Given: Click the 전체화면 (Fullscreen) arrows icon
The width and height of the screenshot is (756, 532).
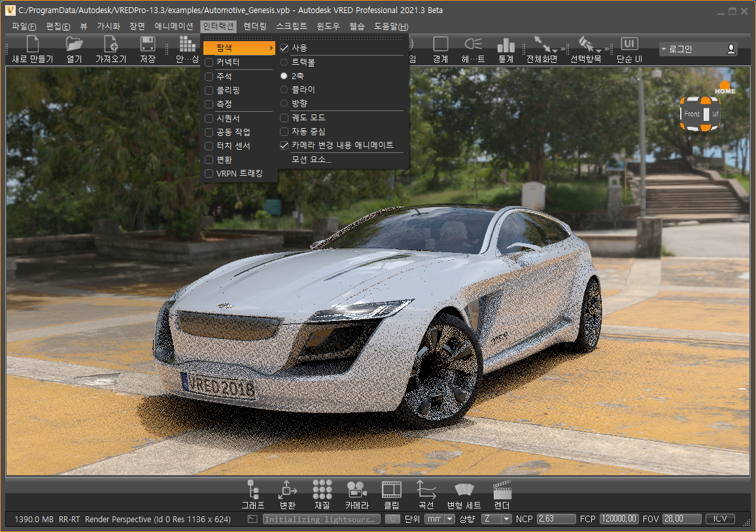Looking at the screenshot, I should click(542, 44).
